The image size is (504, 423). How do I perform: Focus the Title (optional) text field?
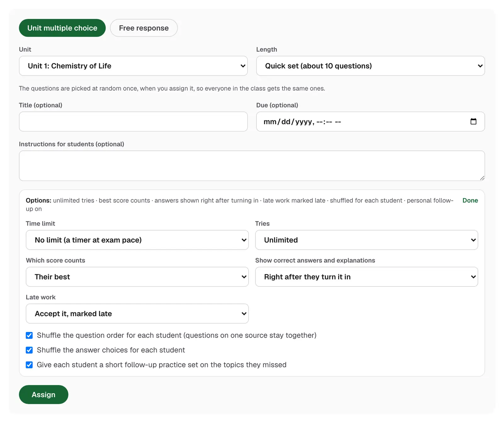click(133, 122)
